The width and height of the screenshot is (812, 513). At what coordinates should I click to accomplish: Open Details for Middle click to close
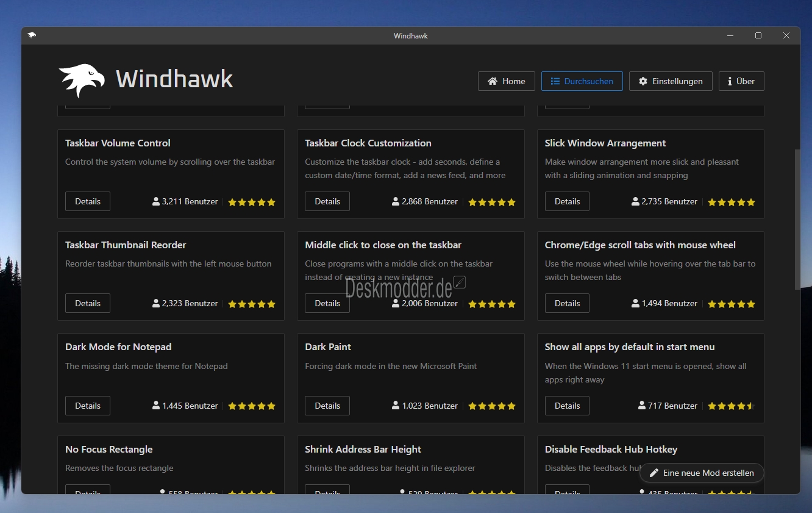pos(327,303)
